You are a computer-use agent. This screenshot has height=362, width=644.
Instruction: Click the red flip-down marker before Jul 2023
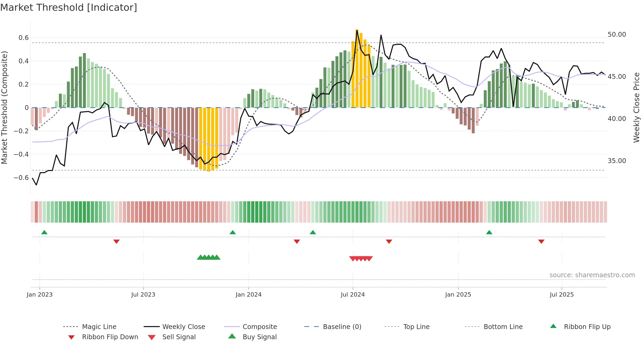point(116,242)
